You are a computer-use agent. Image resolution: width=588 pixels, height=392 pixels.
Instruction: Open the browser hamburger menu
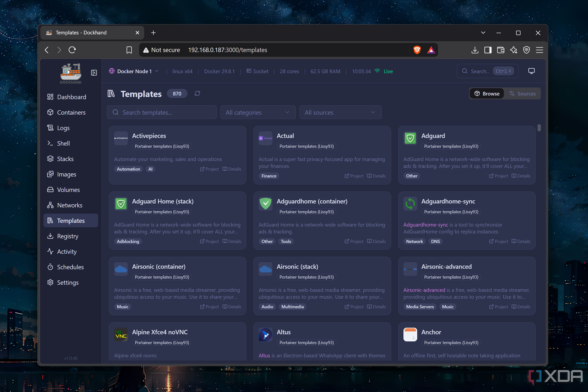point(539,50)
